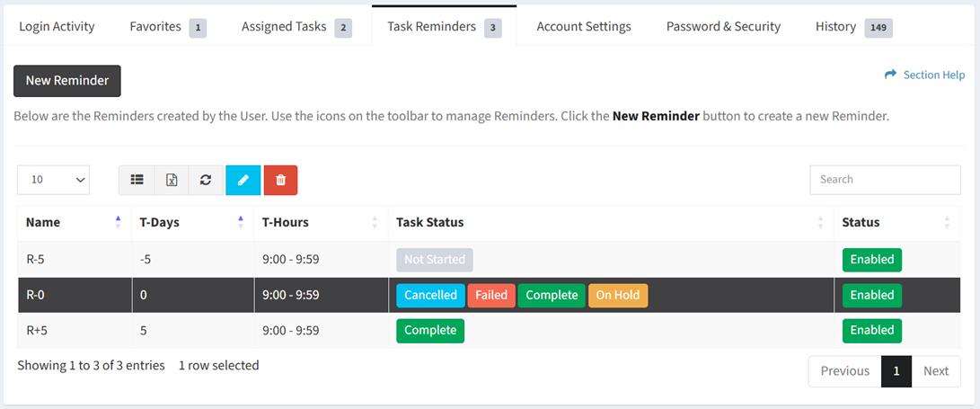Sort the T-Hours column
The height and width of the screenshot is (409, 980).
coord(375,223)
